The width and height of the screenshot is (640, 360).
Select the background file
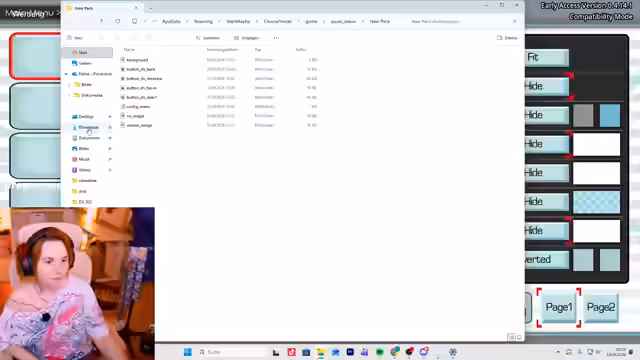[x=137, y=60]
